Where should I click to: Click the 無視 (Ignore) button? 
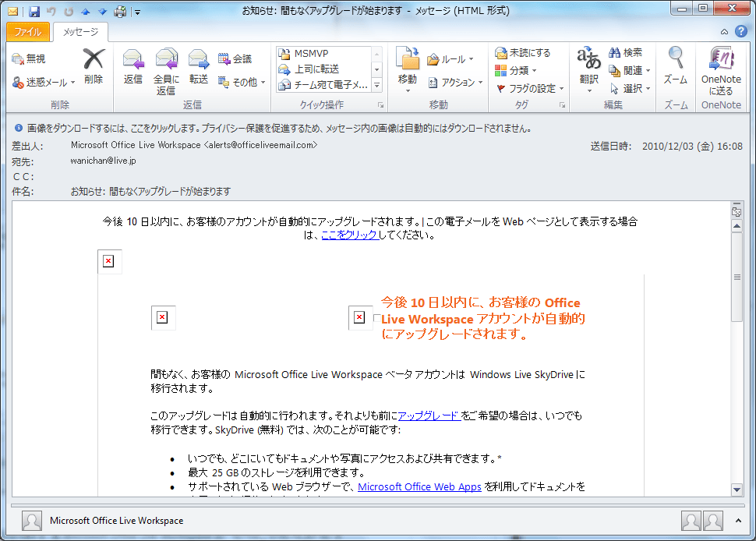(x=28, y=58)
